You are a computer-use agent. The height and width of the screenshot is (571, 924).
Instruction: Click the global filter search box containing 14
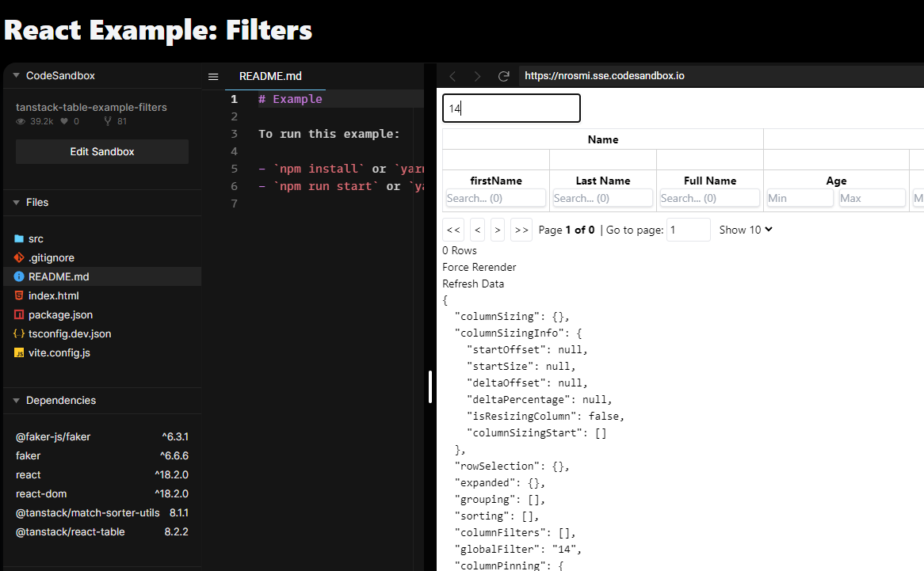(x=510, y=108)
